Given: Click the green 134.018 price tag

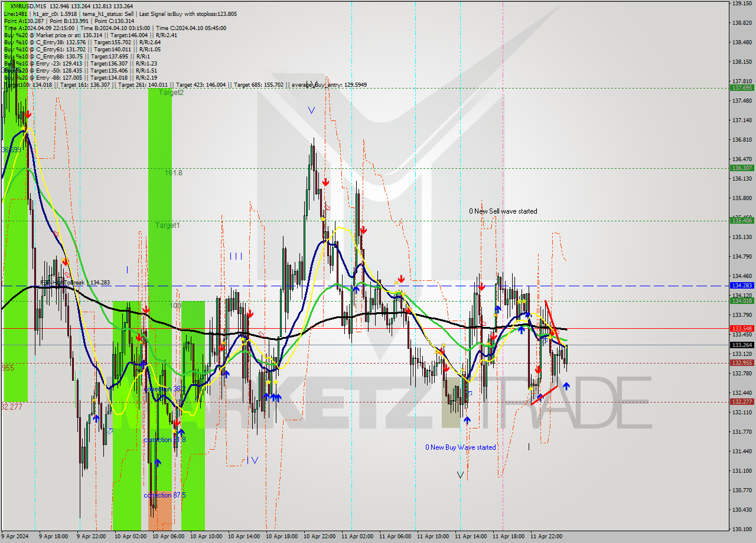Looking at the screenshot, I should pos(742,300).
